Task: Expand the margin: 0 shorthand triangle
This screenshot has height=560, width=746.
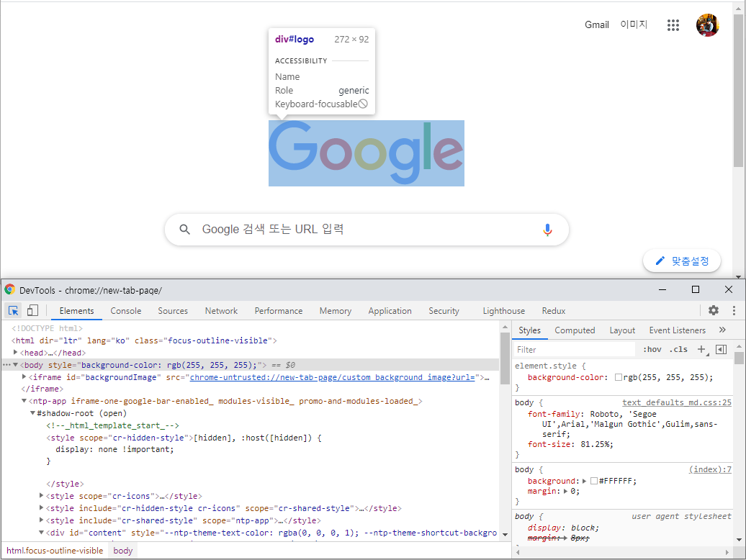Action: (566, 491)
